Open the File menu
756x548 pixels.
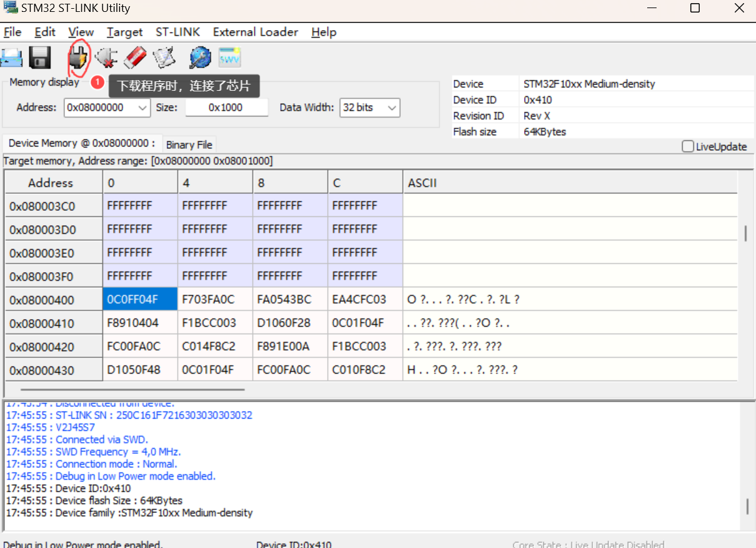13,32
